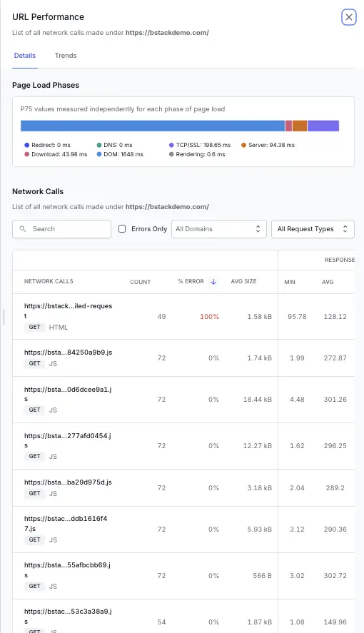Image resolution: width=364 pixels, height=633 pixels.
Task: Open the All Domains dropdown
Action: coord(219,229)
